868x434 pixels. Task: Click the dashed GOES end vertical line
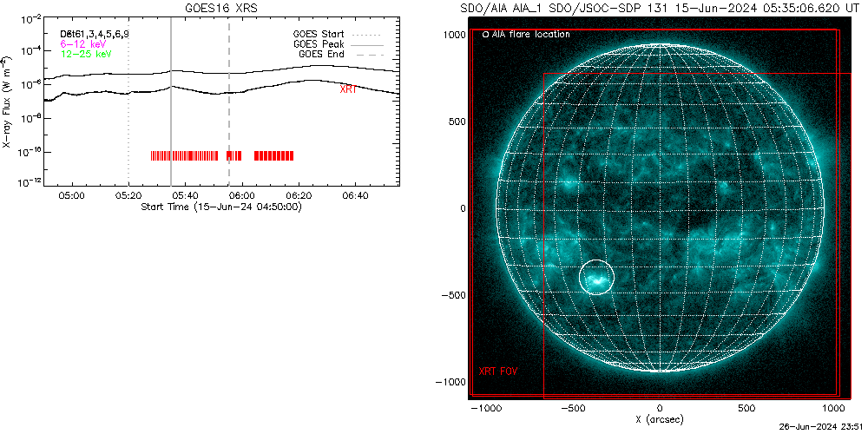(229, 102)
